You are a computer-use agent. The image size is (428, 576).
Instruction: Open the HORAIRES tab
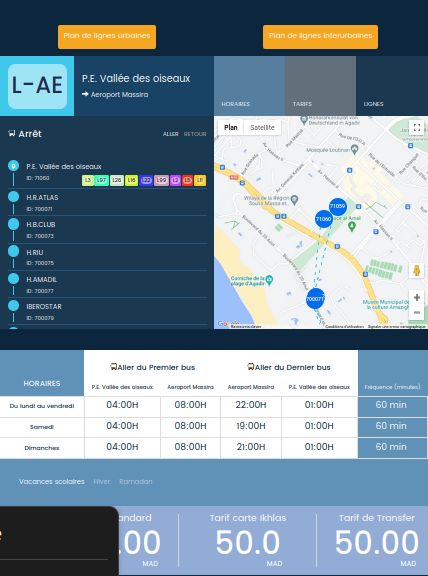[249, 86]
